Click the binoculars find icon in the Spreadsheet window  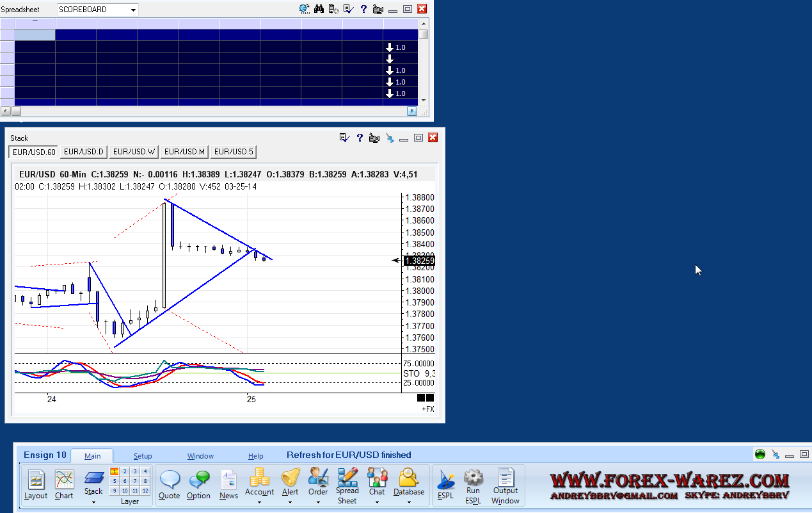tap(319, 9)
